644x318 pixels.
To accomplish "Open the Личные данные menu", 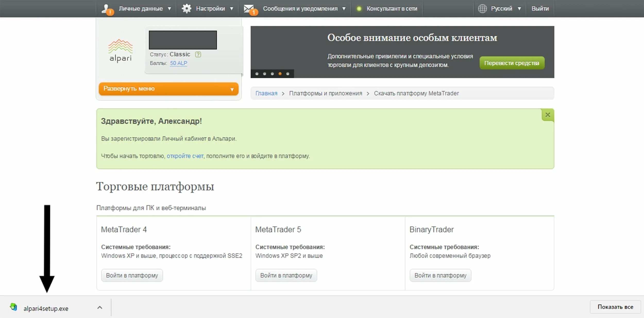I will [x=141, y=8].
